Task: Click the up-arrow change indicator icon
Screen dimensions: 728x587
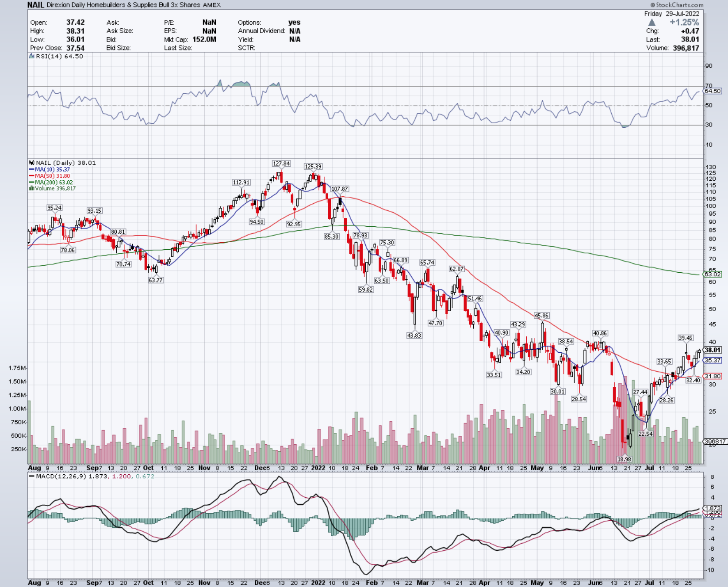Action: point(652,22)
